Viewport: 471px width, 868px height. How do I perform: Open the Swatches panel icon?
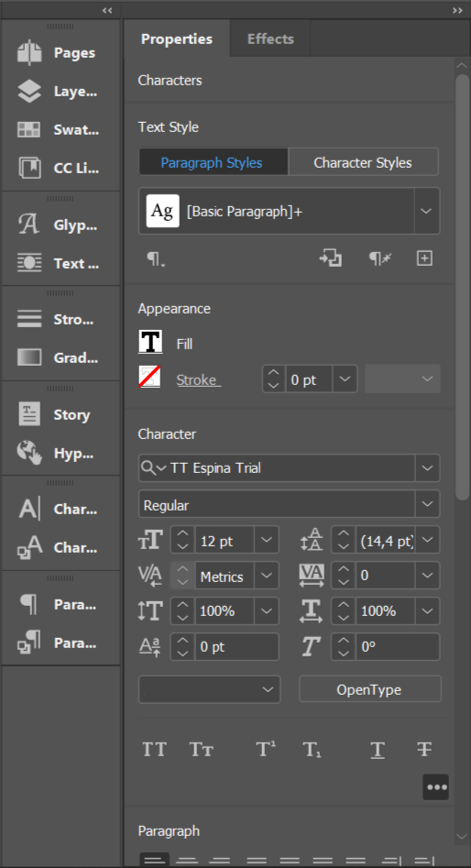[29, 130]
